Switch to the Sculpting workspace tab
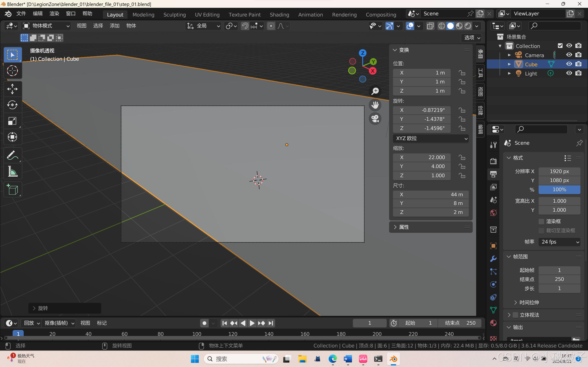 [175, 14]
